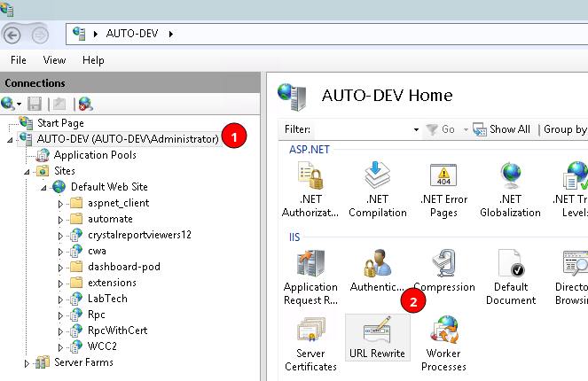Image resolution: width=588 pixels, height=381 pixels.
Task: Collapse the Default Web Site node
Action: click(x=43, y=187)
